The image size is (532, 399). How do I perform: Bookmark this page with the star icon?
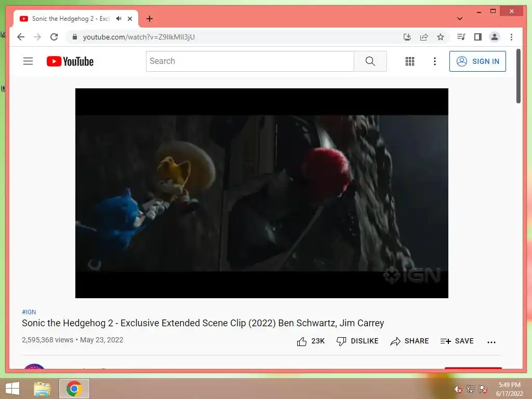click(x=441, y=37)
